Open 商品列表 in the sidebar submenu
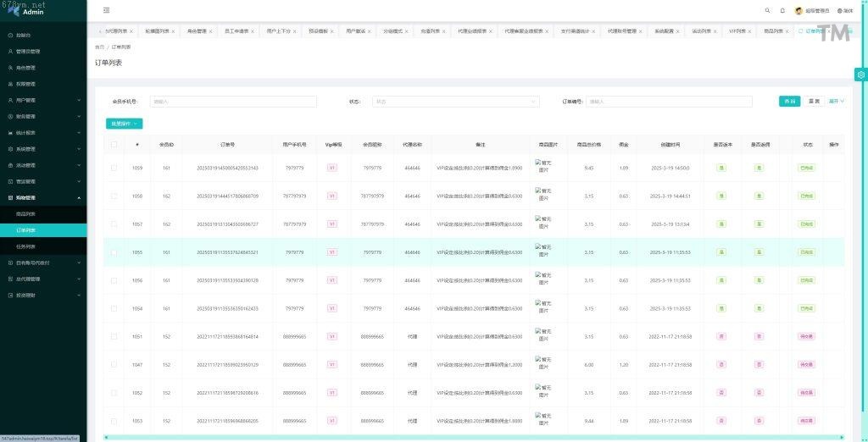 point(26,214)
